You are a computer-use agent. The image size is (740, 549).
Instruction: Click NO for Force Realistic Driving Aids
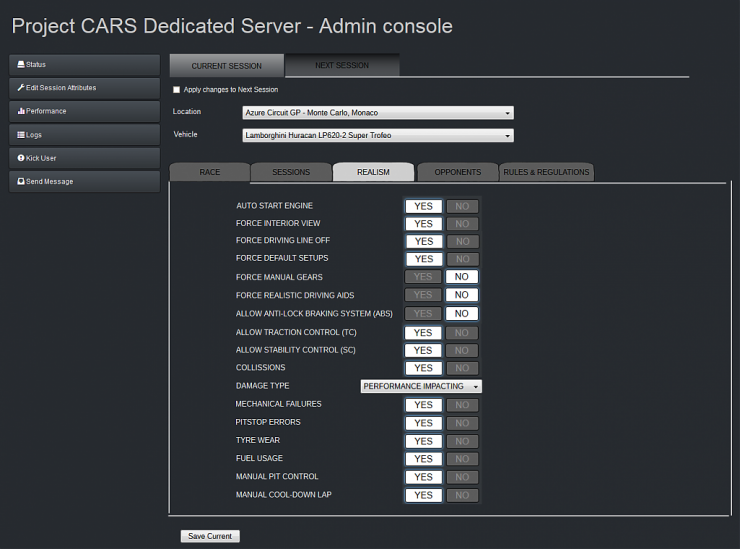point(462,295)
